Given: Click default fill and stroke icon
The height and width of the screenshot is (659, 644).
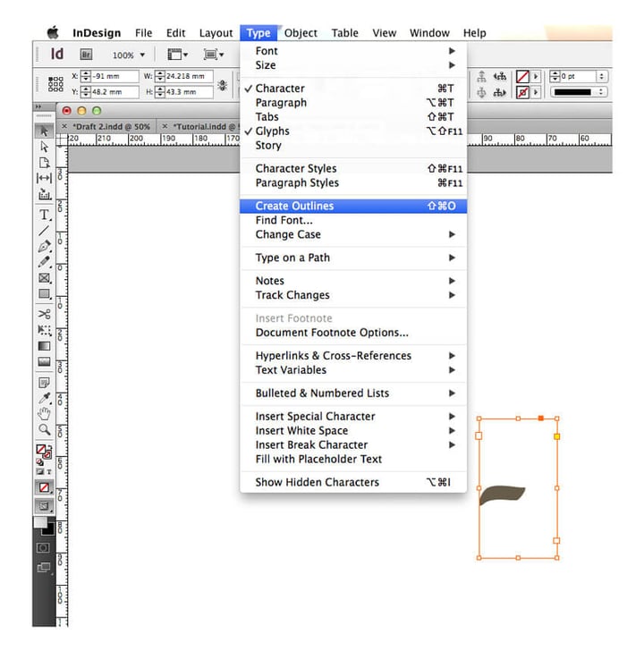Looking at the screenshot, I should [x=40, y=462].
